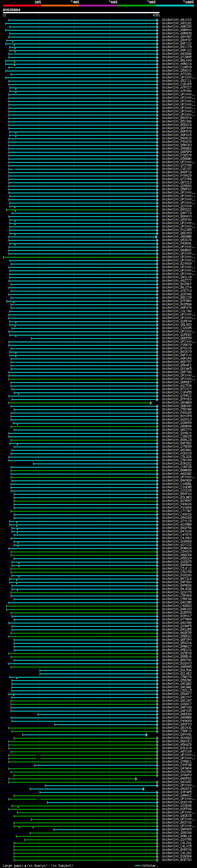Click the white query sequence bar
The image size is (197, 868).
click(x=81, y=12)
